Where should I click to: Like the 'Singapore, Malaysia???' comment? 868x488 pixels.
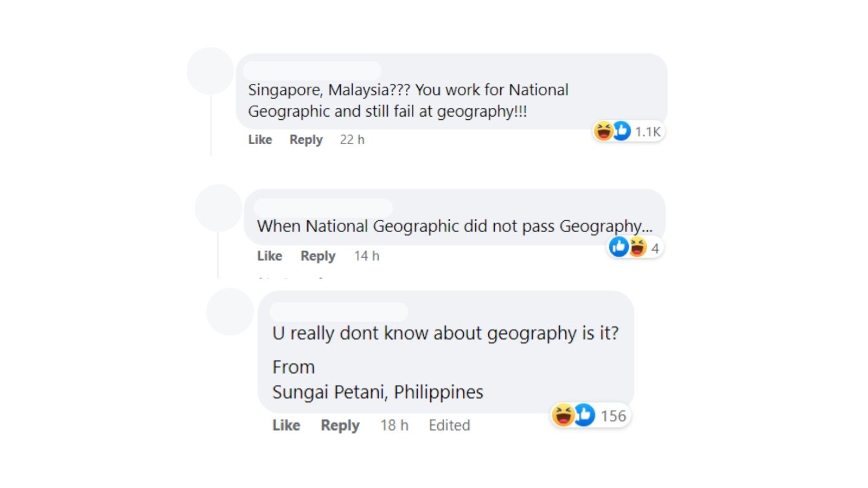tap(260, 140)
